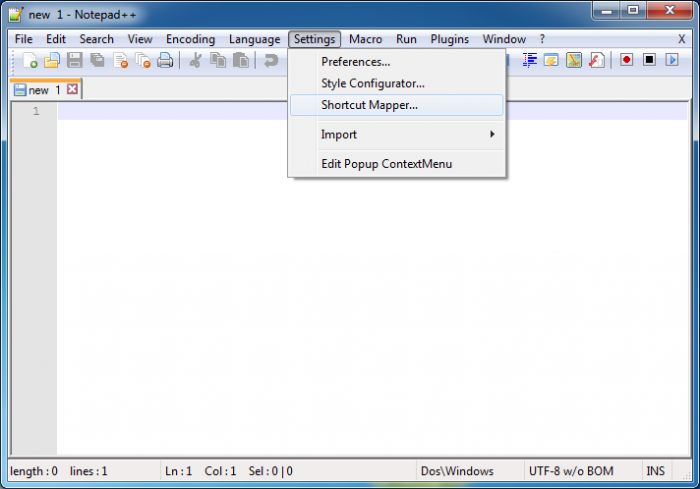Click the Paste clipboard icon
The image size is (700, 489).
tap(241, 60)
